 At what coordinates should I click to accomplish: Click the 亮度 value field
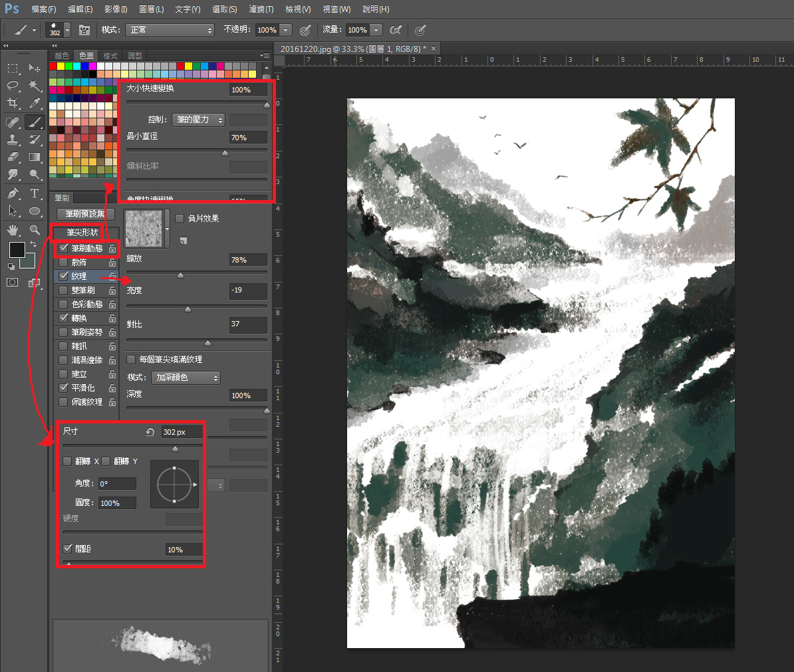[248, 290]
